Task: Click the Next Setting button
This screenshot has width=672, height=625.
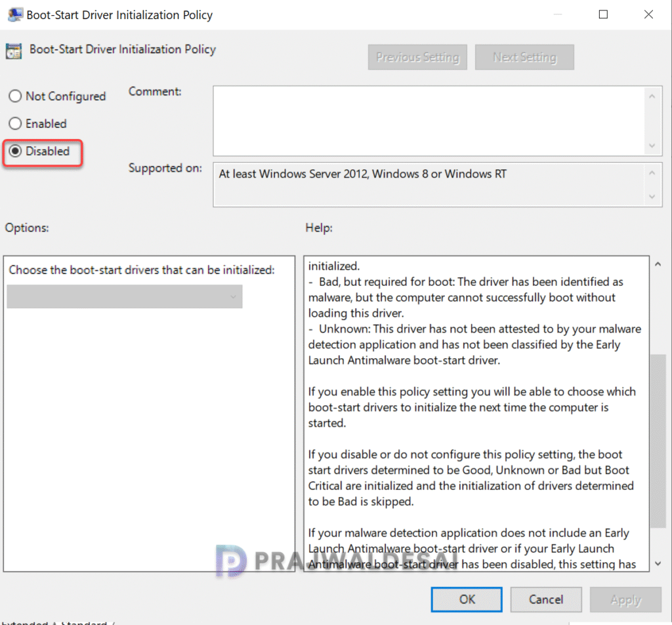Action: pyautogui.click(x=524, y=57)
